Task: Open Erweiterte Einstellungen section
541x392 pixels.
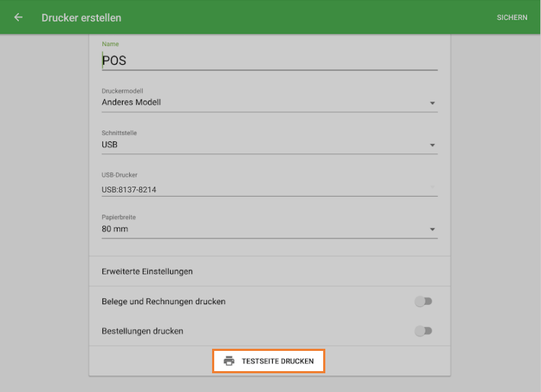Action: click(x=147, y=272)
